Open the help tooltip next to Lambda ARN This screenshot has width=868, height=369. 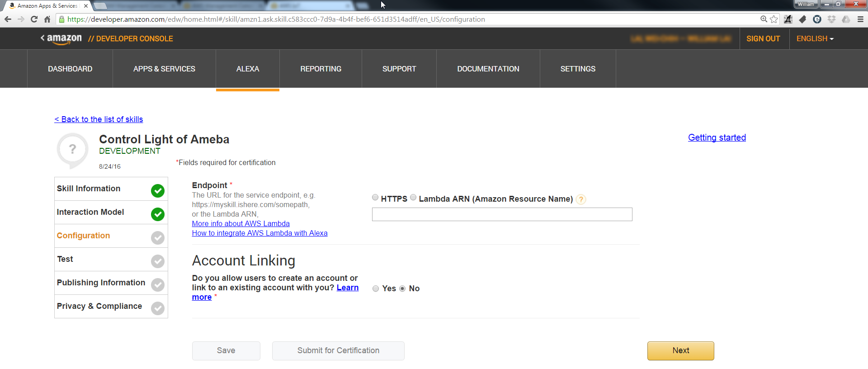(x=581, y=199)
